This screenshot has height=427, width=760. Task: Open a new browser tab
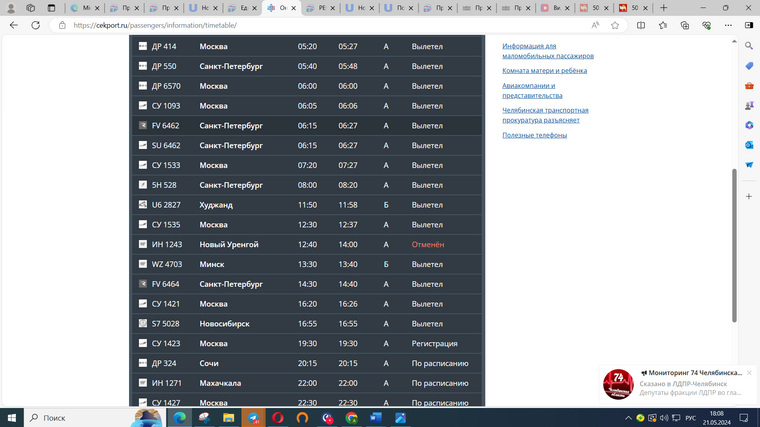point(664,8)
